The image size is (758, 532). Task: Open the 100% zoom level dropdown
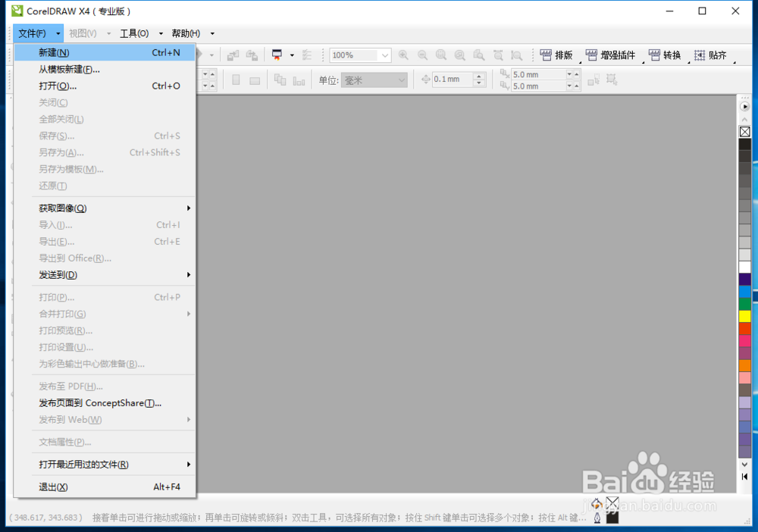coord(385,55)
